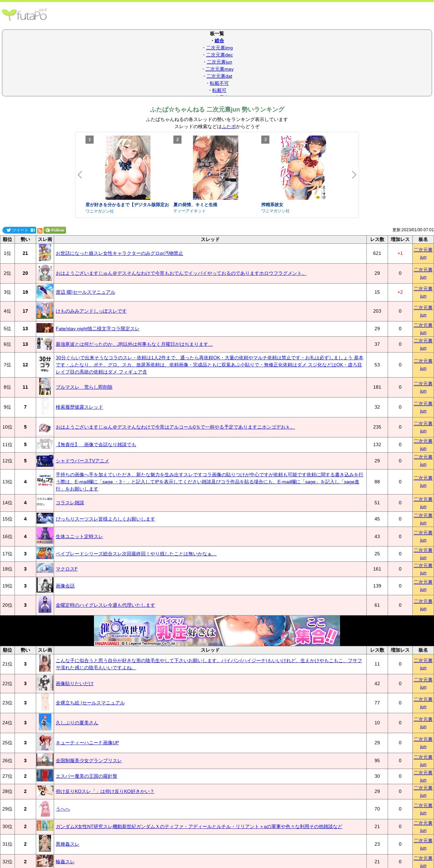This screenshot has width=434, height=868.
Task: Open the ティーアイネット publisher link
Action: pyautogui.click(x=189, y=211)
